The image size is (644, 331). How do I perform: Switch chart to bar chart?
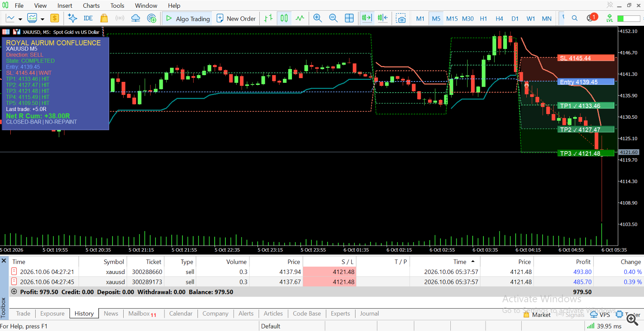point(268,18)
